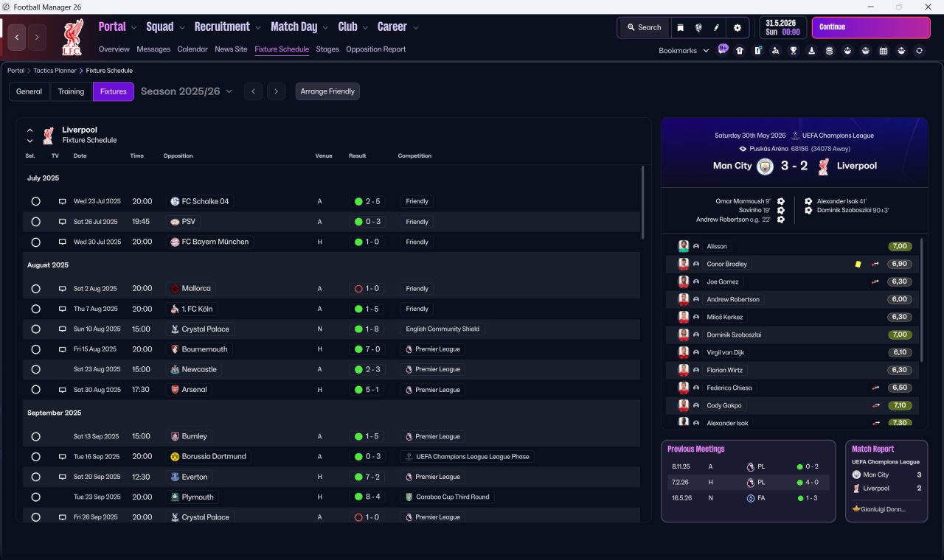The height and width of the screenshot is (560, 944).
Task: Go to the previous season arrow
Action: point(252,91)
